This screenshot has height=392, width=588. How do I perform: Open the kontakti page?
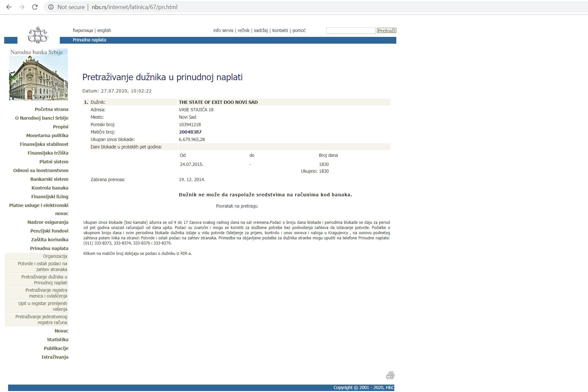(280, 30)
